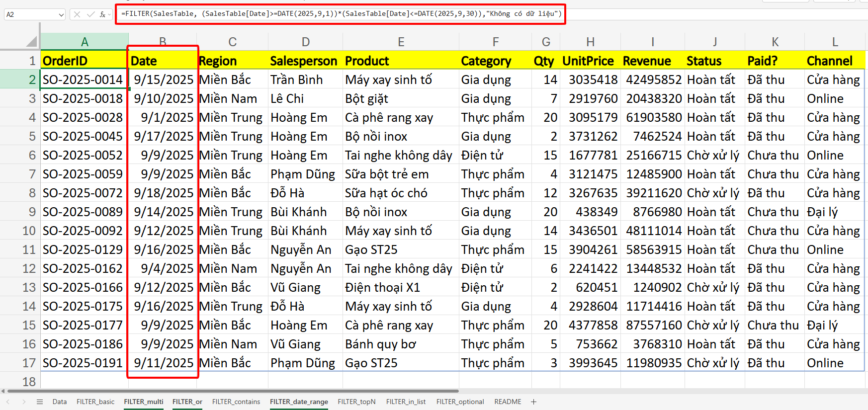Click the next sheet navigation arrow

point(24,402)
